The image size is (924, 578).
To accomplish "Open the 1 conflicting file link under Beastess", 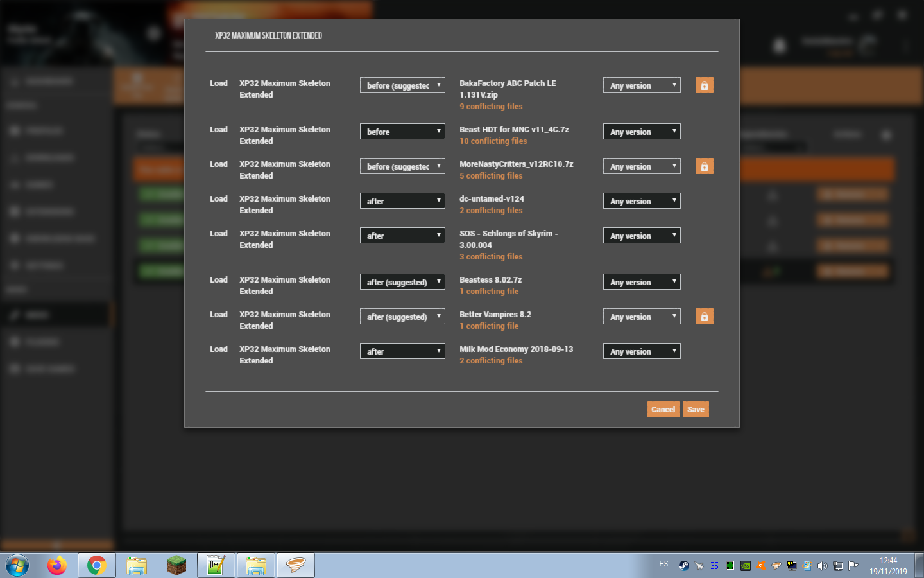I will pyautogui.click(x=489, y=292).
